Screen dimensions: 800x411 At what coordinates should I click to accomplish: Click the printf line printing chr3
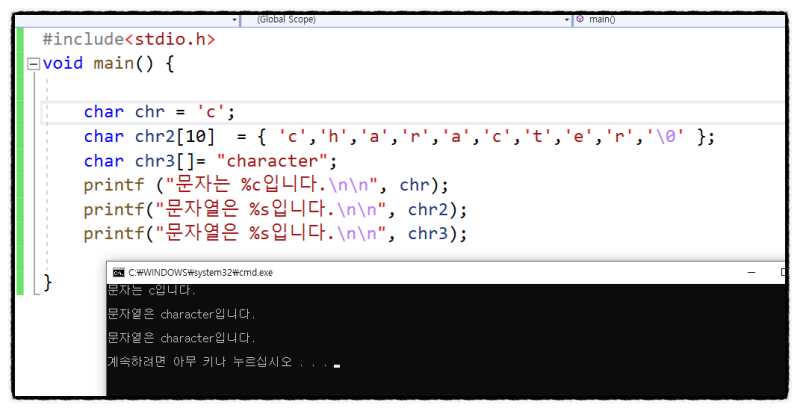pyautogui.click(x=275, y=234)
